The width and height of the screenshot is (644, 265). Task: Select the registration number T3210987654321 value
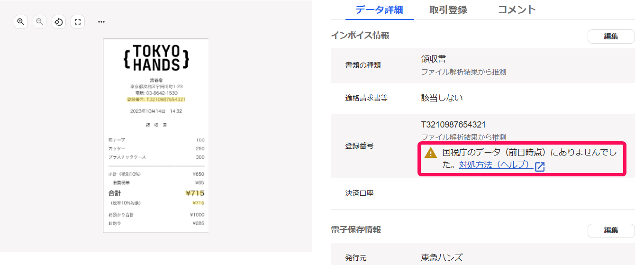(x=454, y=125)
